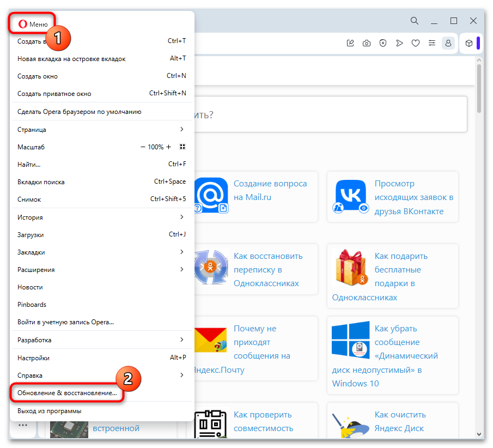
Task: Expand the Разработка submenu
Action: click(102, 340)
